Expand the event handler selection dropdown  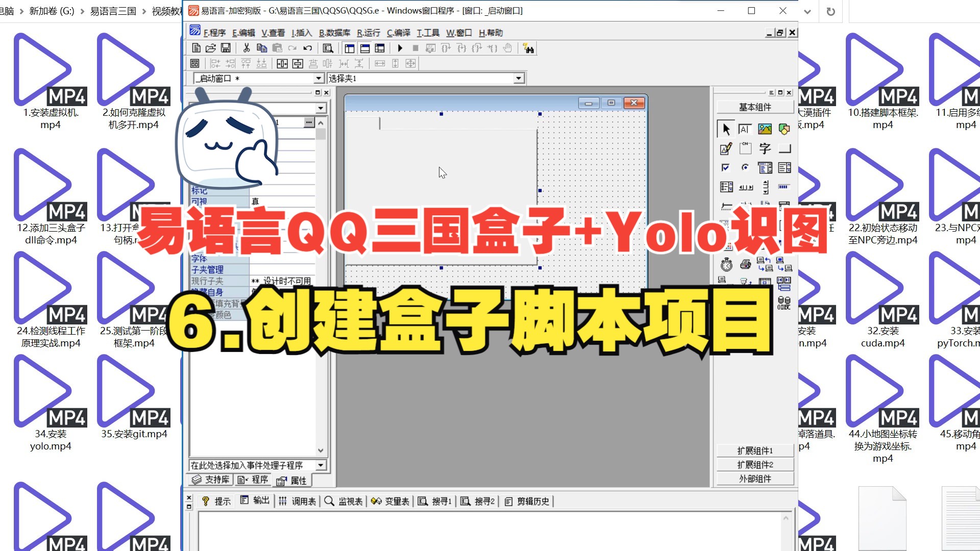321,465
